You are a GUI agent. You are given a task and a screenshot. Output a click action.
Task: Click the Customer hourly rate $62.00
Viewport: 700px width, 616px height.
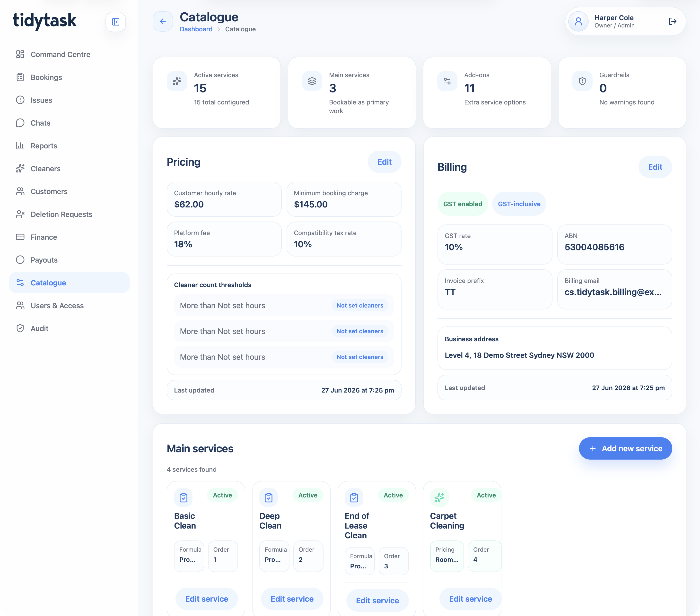189,204
